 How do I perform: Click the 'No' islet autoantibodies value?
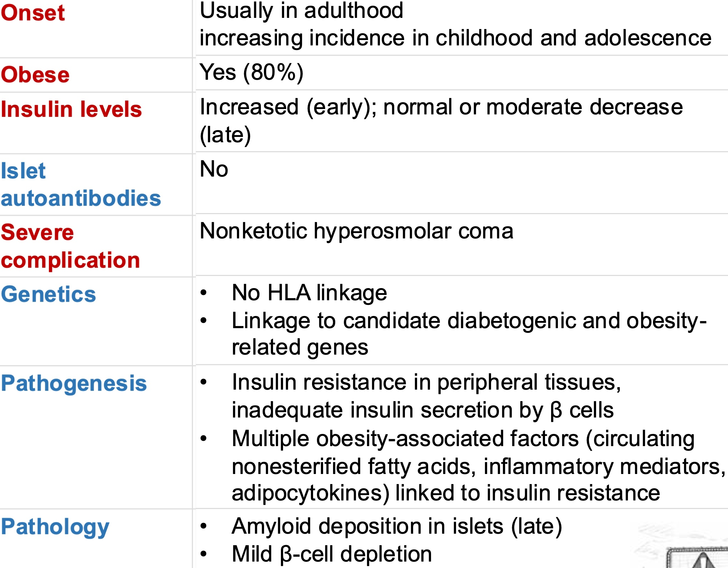tap(214, 169)
